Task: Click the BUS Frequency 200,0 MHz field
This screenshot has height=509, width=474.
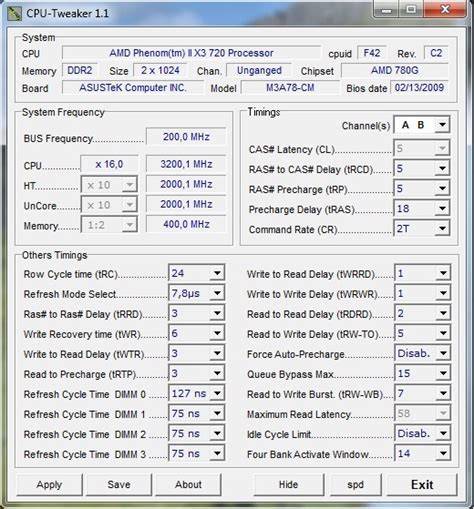Action: point(186,137)
